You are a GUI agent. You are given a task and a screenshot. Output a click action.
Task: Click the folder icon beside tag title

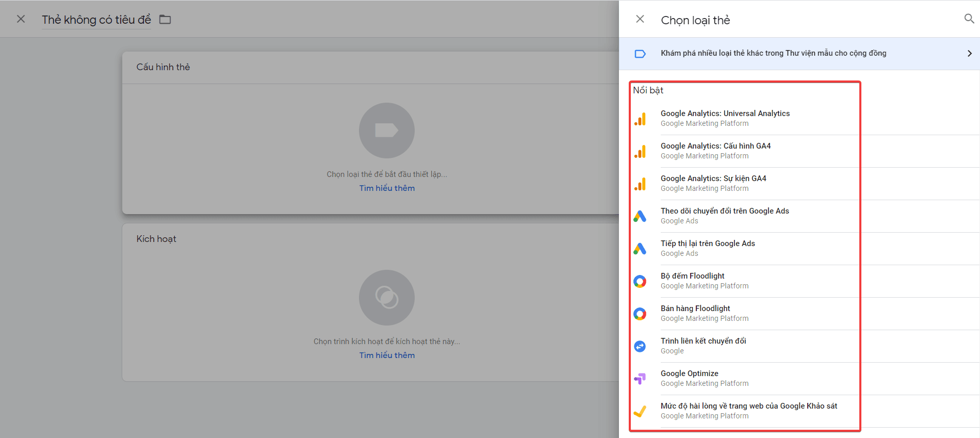tap(165, 20)
